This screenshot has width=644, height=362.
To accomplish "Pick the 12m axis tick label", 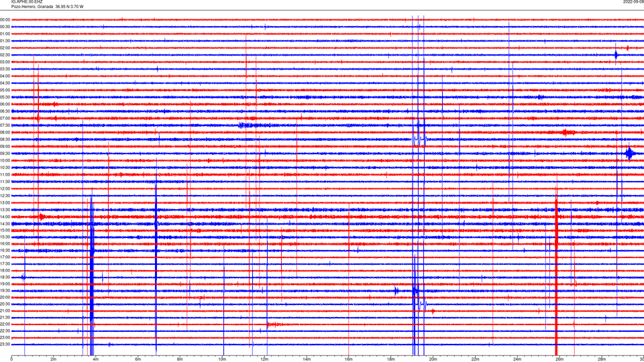I will [264, 359].
